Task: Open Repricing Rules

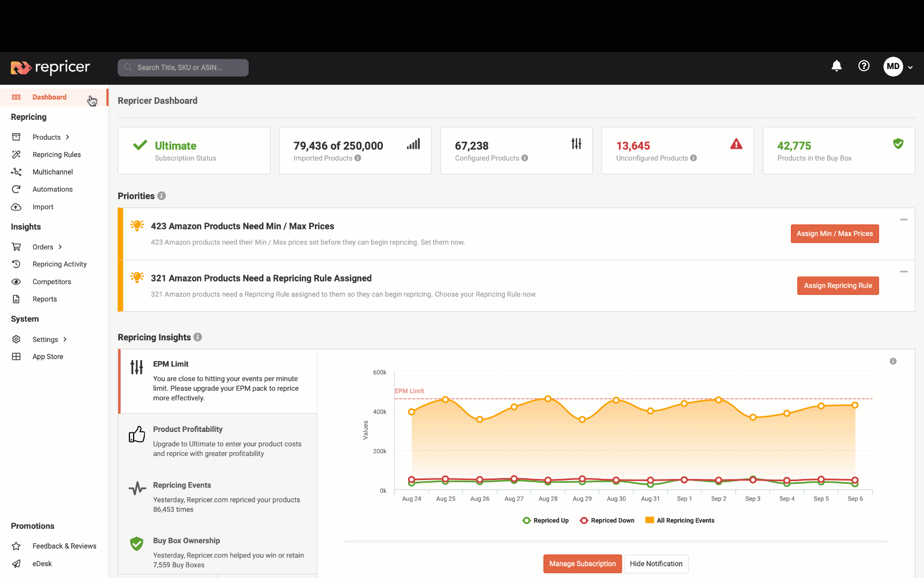Action: 57,155
